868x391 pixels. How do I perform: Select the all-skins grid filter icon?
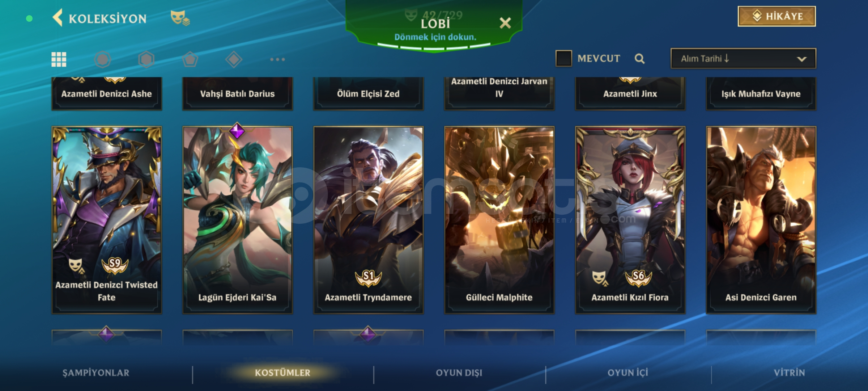pos(59,59)
